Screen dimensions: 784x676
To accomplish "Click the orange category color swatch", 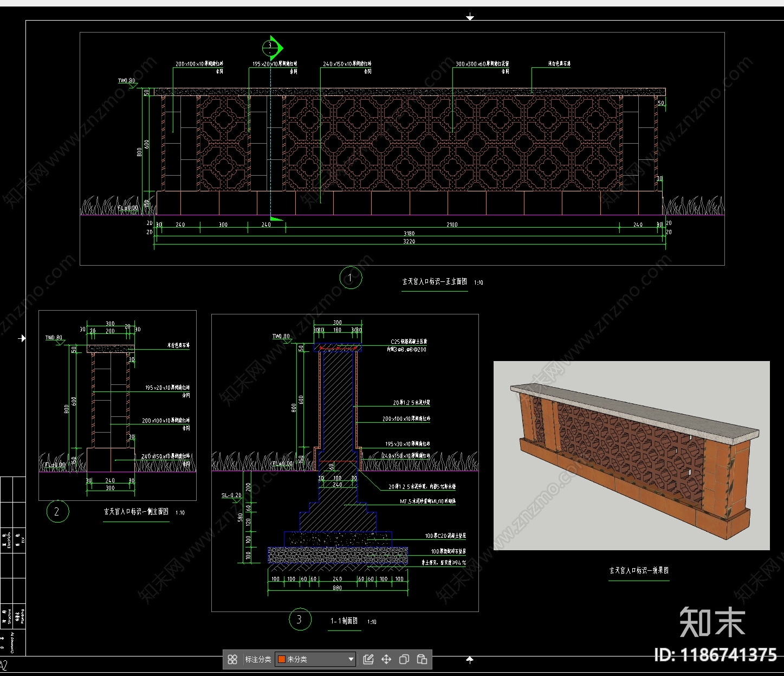I will [x=282, y=659].
